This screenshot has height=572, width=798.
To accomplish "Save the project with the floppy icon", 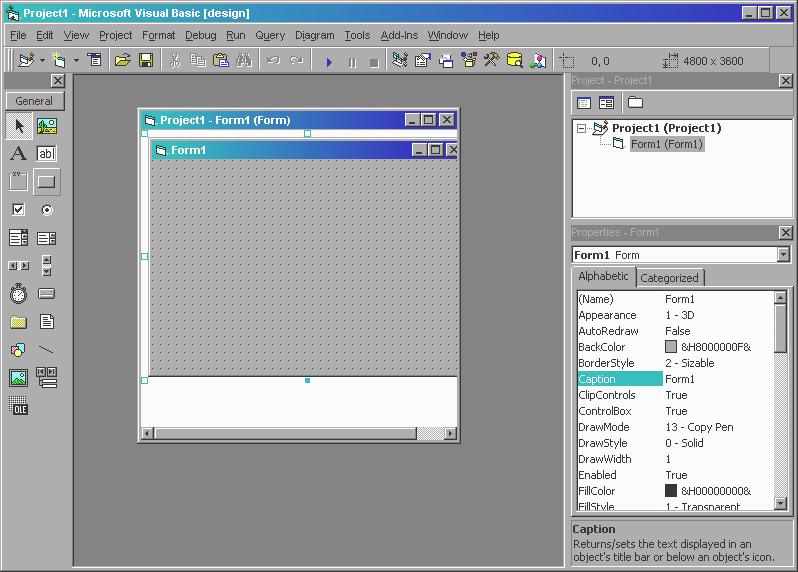I will tap(146, 61).
